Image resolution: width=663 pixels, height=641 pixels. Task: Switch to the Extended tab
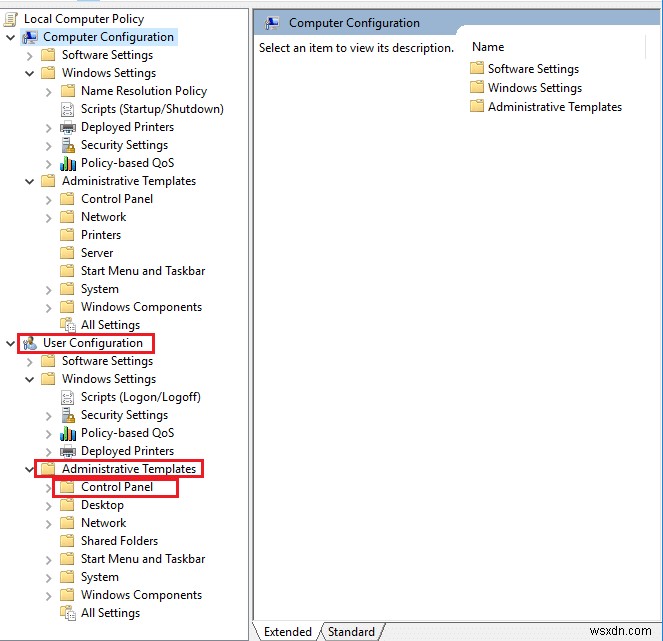[288, 632]
